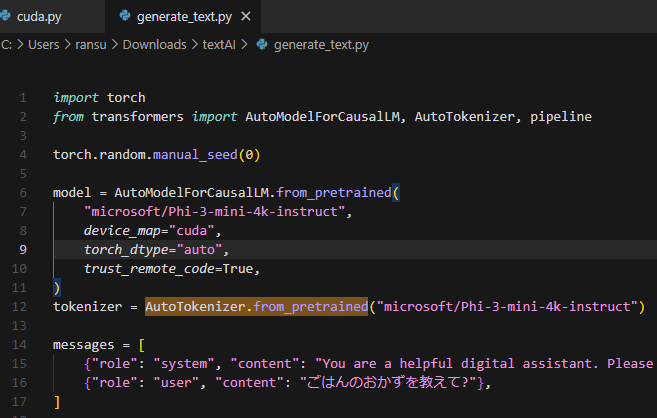Image resolution: width=657 pixels, height=418 pixels.
Task: Click 'torch_dtype' parameter on line 9
Action: point(126,250)
